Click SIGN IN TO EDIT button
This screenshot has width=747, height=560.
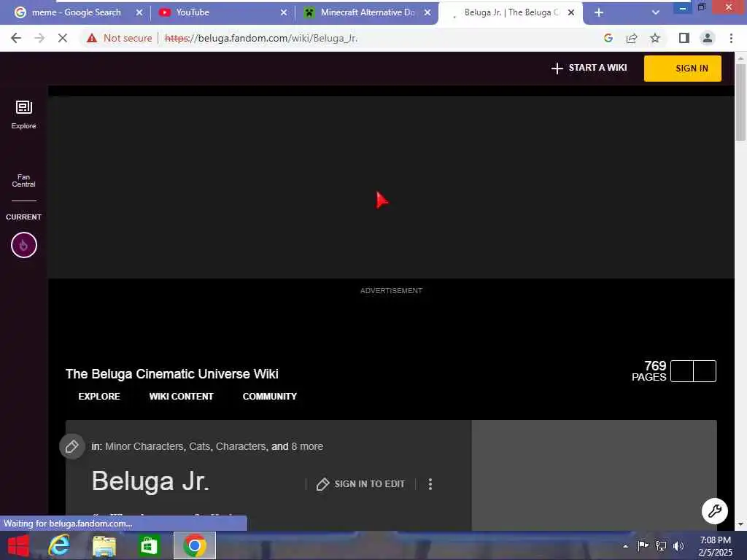click(x=360, y=484)
